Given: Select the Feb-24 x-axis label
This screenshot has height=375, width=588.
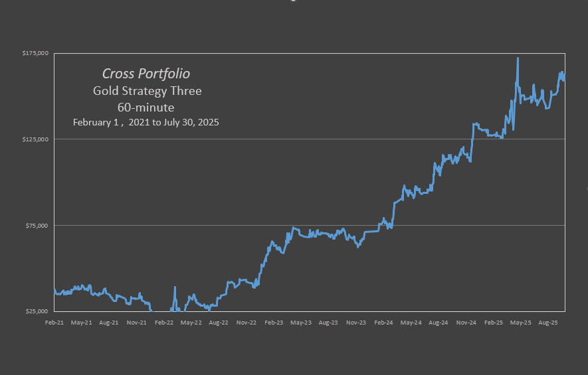Looking at the screenshot, I should pyautogui.click(x=384, y=323).
